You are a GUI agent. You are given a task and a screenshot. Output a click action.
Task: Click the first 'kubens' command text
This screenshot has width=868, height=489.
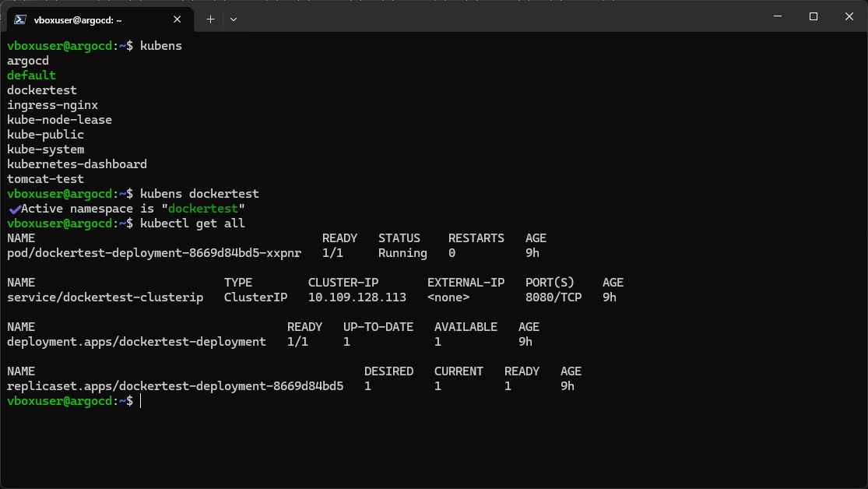click(x=161, y=46)
